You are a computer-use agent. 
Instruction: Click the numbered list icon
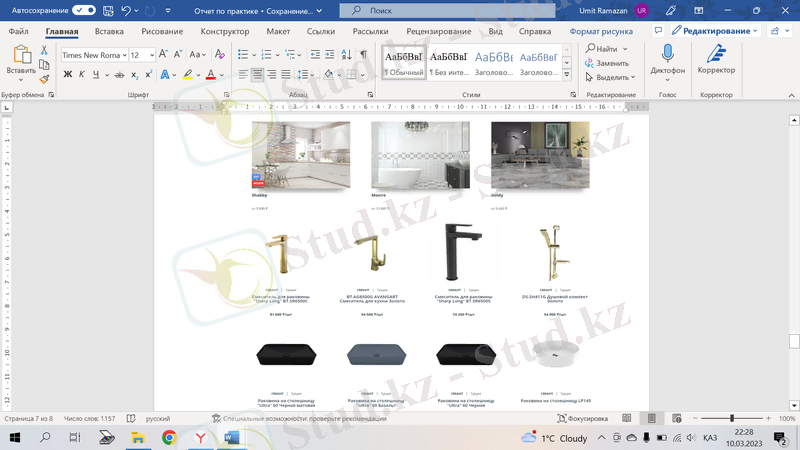pyautogui.click(x=266, y=54)
